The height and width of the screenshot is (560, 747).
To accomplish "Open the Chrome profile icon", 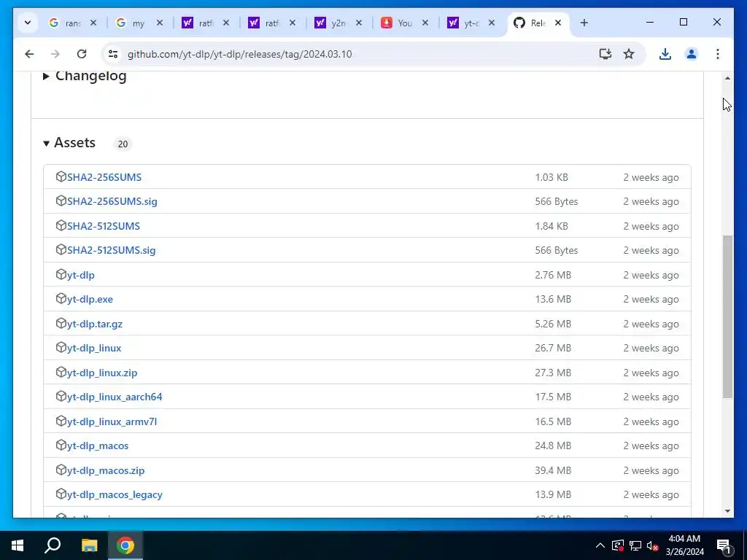I will coord(692,54).
